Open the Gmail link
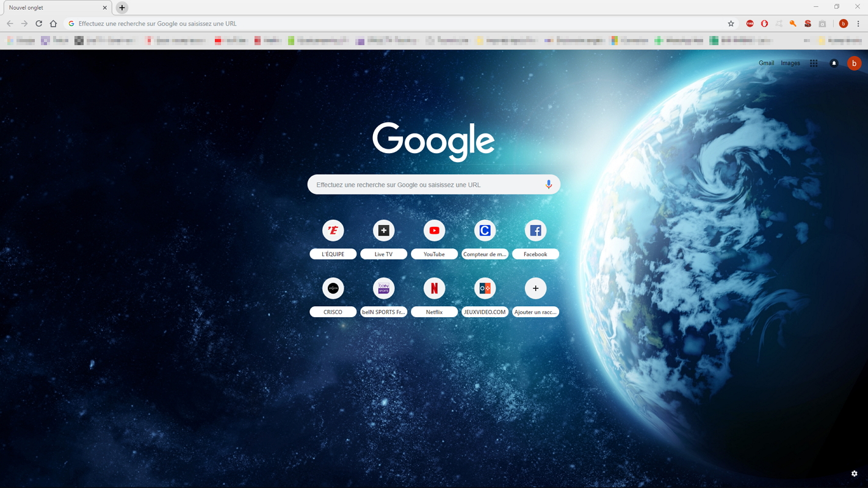Screen dimensions: 868x488 tap(766, 63)
